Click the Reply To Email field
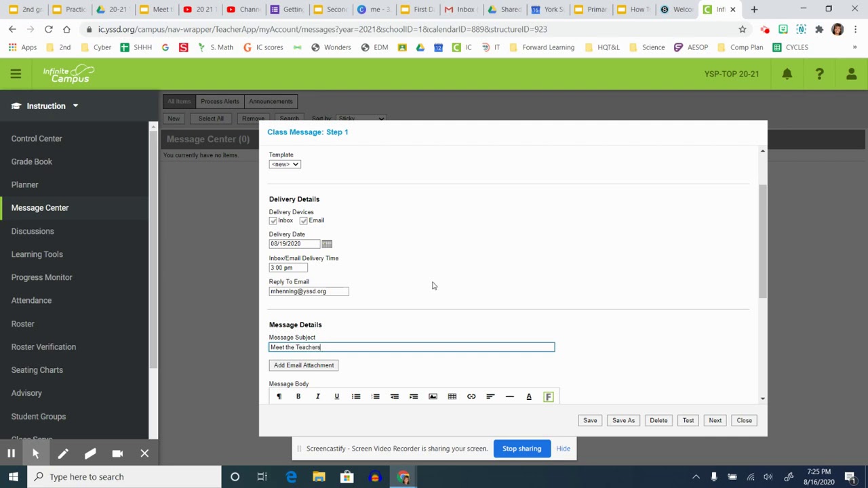Viewport: 868px width, 488px height. (309, 291)
